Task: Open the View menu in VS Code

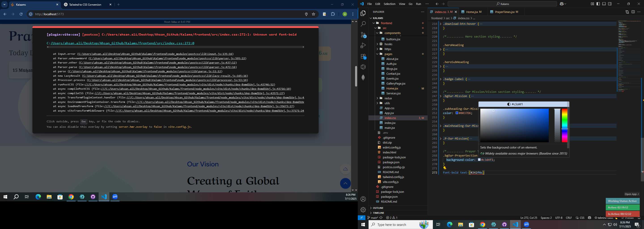Action: (x=402, y=4)
